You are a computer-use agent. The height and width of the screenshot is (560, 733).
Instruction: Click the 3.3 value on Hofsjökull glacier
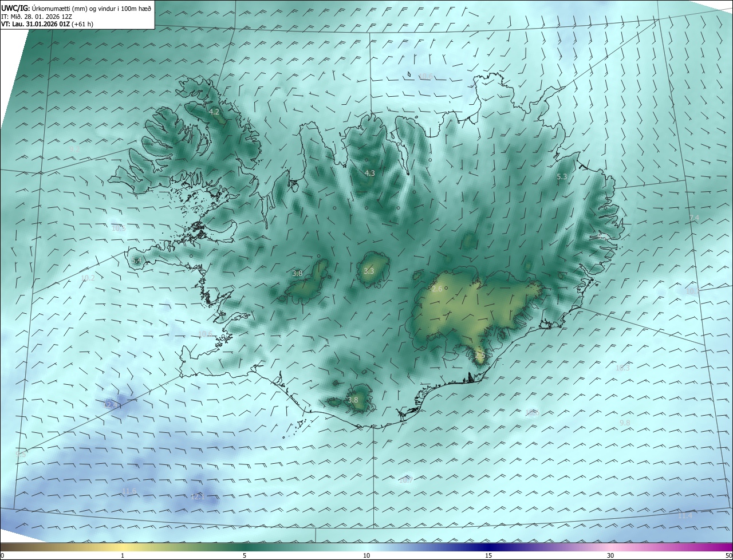[x=369, y=271]
